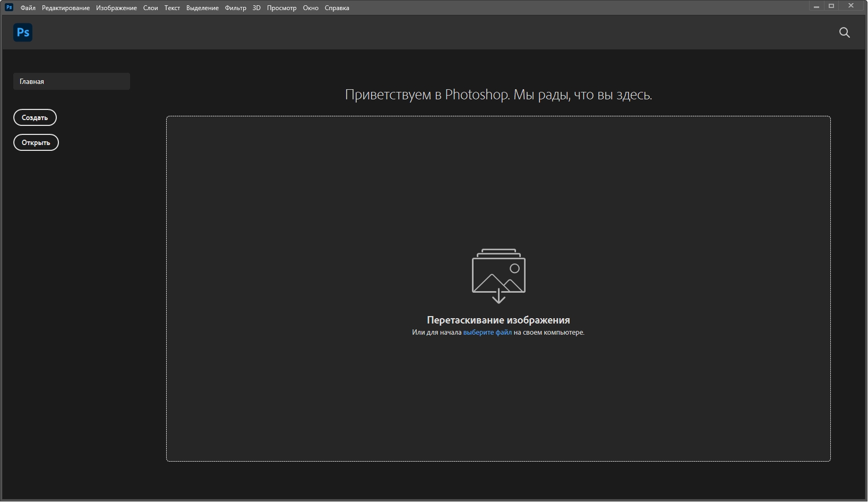Open the Окно menu

[311, 8]
